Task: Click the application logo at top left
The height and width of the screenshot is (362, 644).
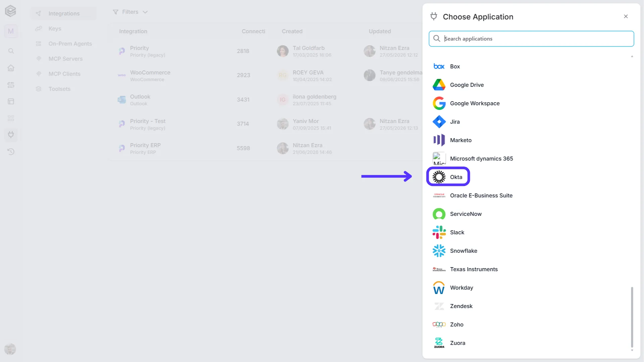Action: (x=11, y=11)
